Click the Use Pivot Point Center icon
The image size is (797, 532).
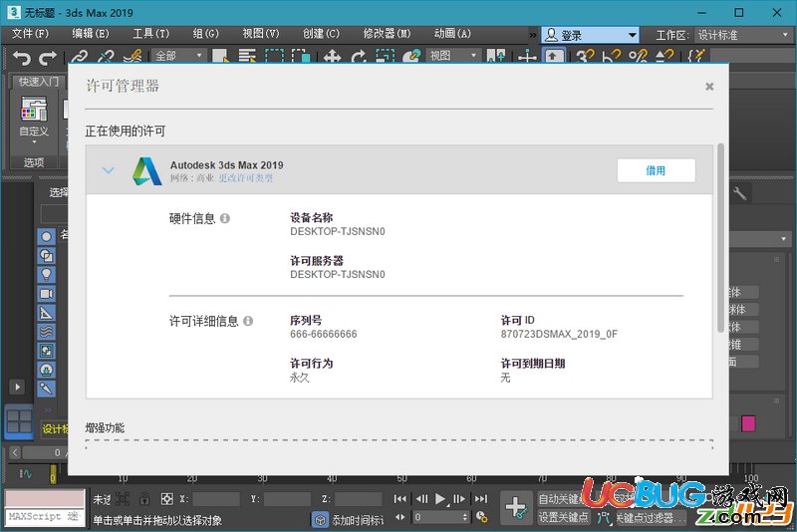496,57
